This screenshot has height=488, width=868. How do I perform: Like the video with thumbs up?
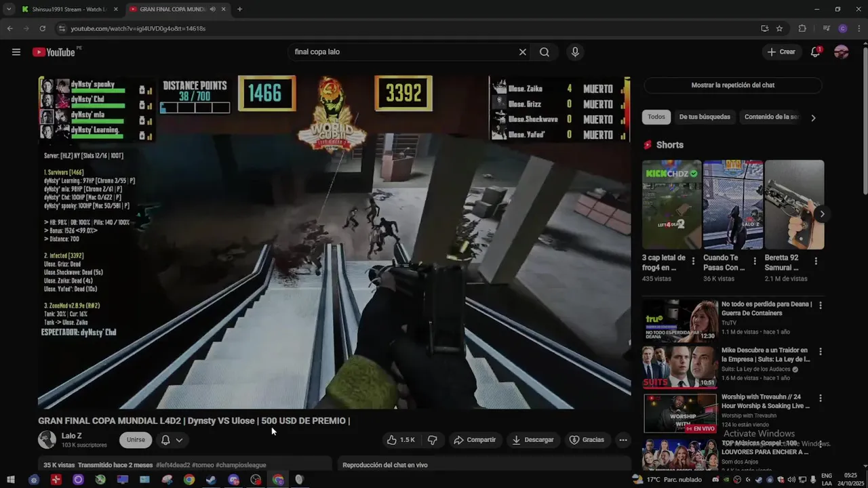401,440
